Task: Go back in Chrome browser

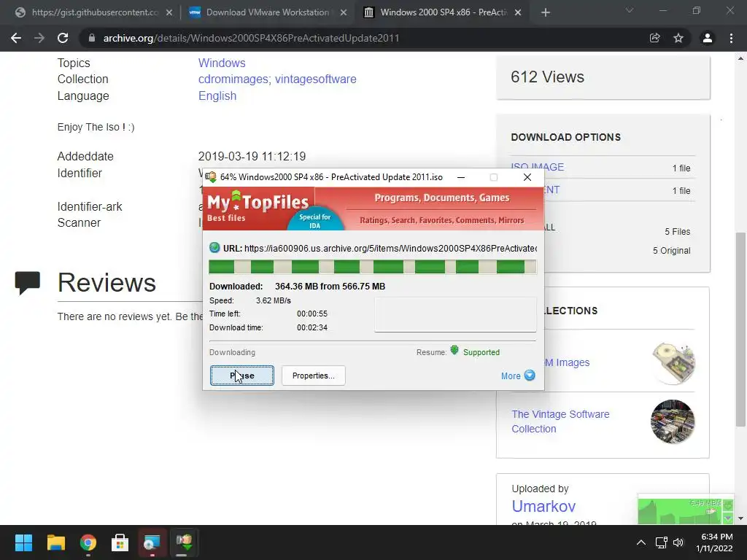Action: coord(16,38)
